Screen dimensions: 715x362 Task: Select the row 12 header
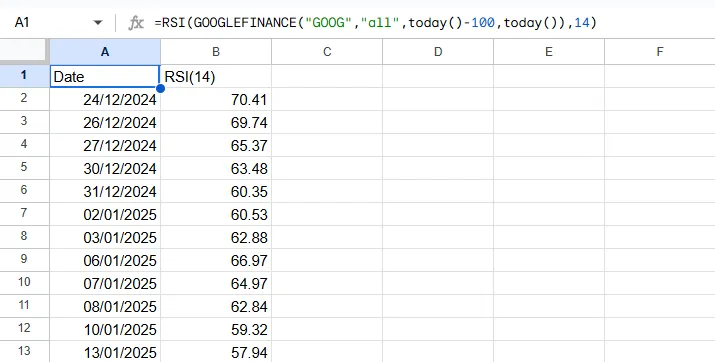coord(24,329)
